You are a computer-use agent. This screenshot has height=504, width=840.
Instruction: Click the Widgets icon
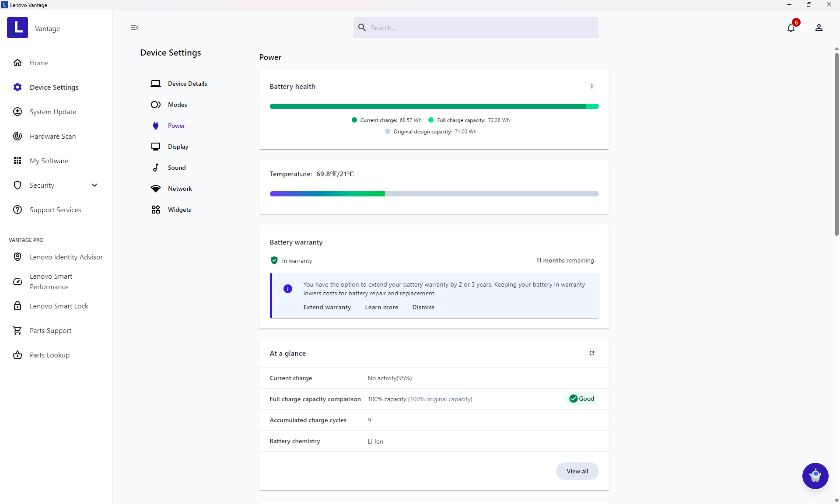coord(156,210)
